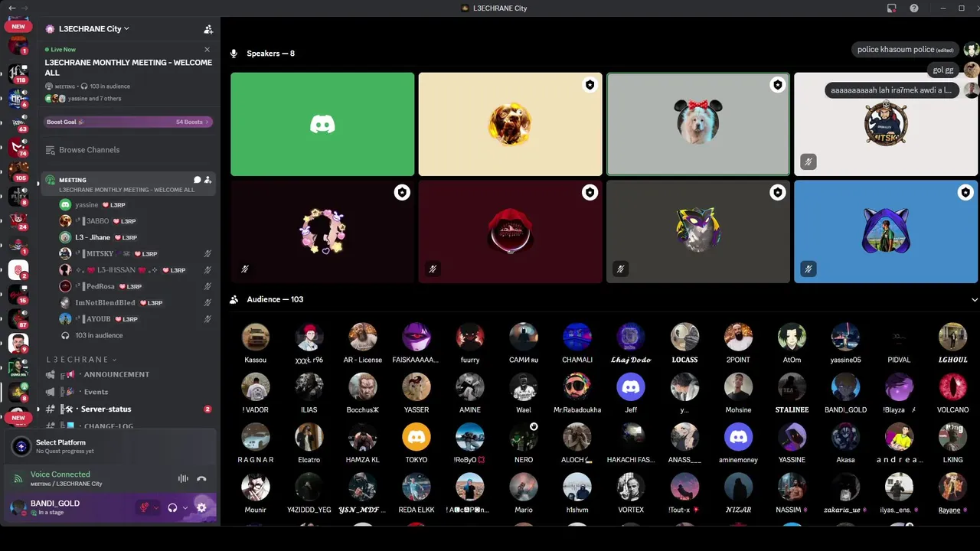Click audience member NERO avatar
This screenshot has height=551, width=980.
click(524, 437)
